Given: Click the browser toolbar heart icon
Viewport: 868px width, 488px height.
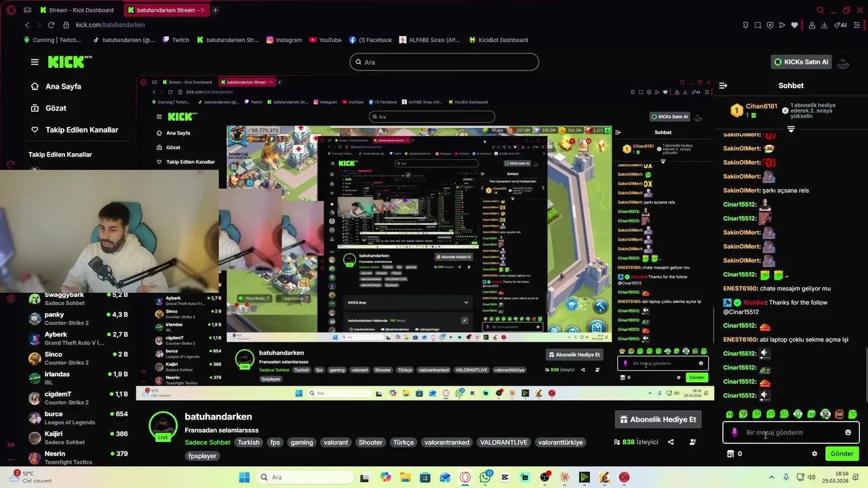Looking at the screenshot, I should (795, 25).
